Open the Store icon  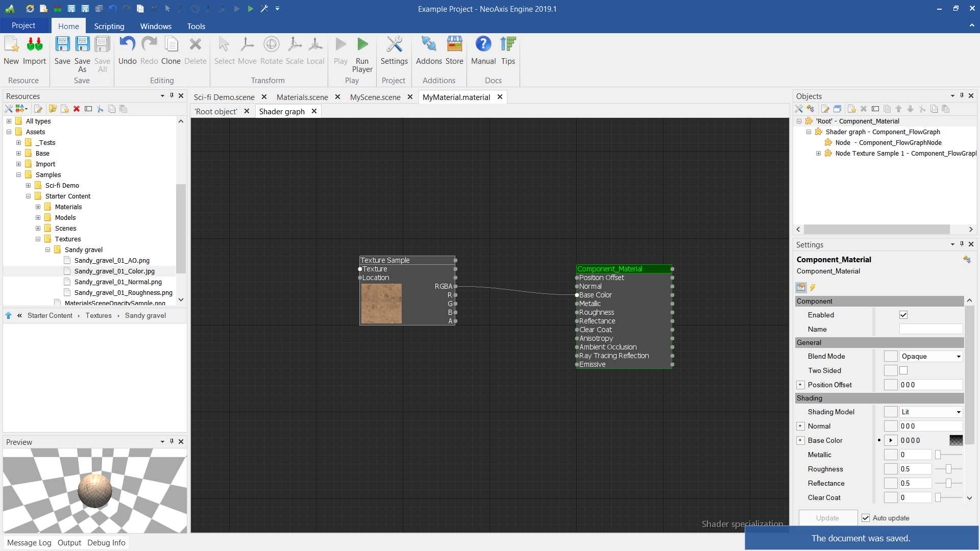tap(454, 45)
